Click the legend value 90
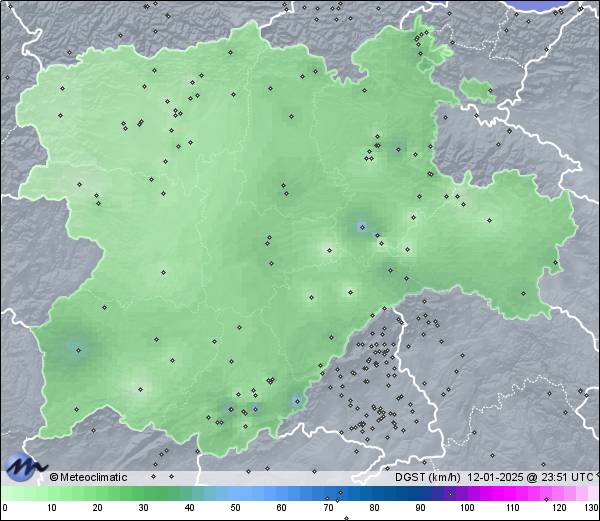Screen dimensions: 600x521 coord(420,508)
